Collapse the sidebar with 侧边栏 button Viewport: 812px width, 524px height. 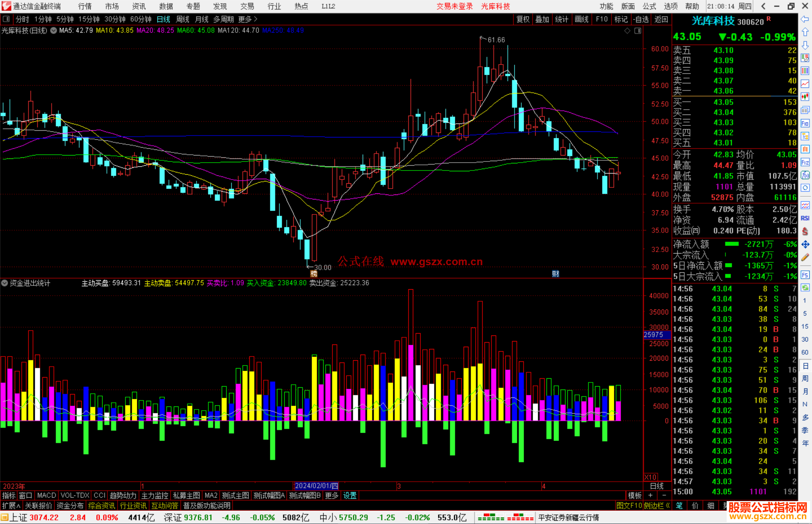[x=657, y=506]
